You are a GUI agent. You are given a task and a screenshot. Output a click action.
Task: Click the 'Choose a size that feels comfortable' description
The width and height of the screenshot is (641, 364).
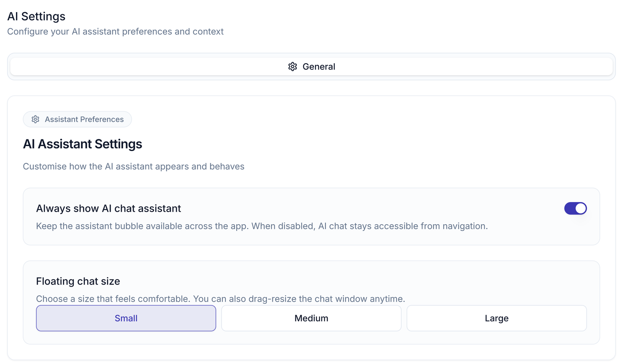coord(220,299)
